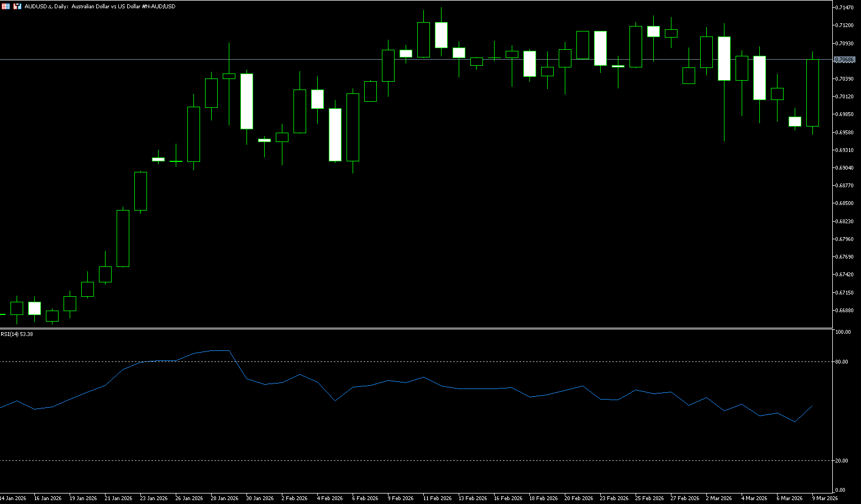The image size is (861, 504).
Task: Click the 11 Feb 2026 date label
Action: pyautogui.click(x=437, y=498)
